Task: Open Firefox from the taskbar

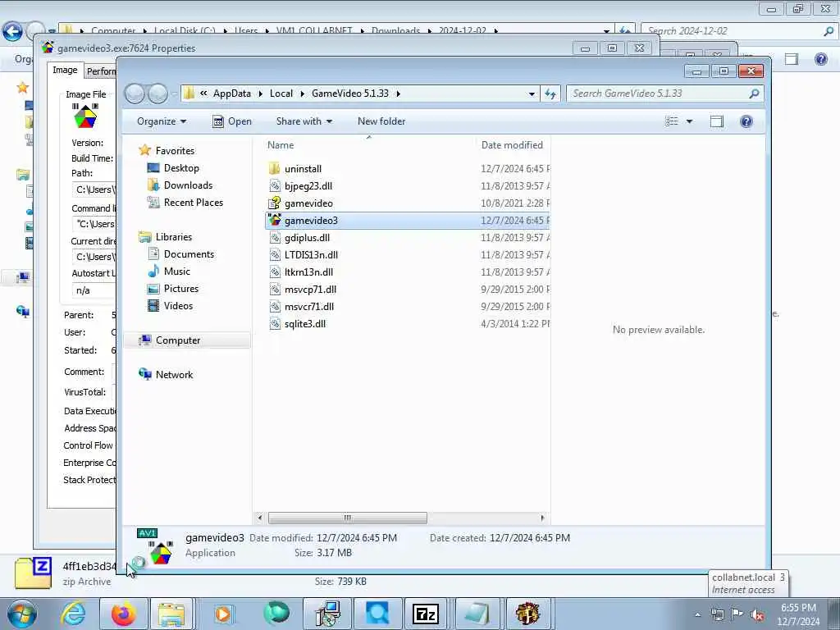Action: click(x=124, y=614)
